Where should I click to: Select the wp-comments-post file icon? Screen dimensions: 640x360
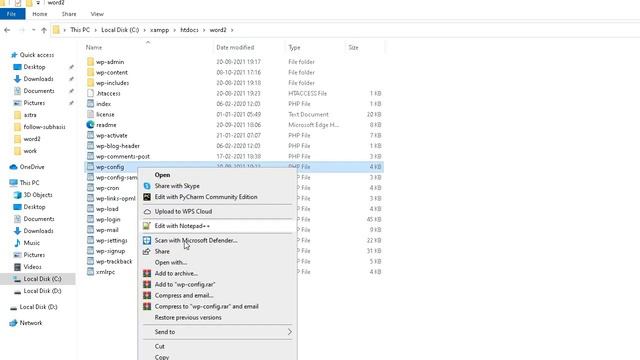(x=90, y=156)
